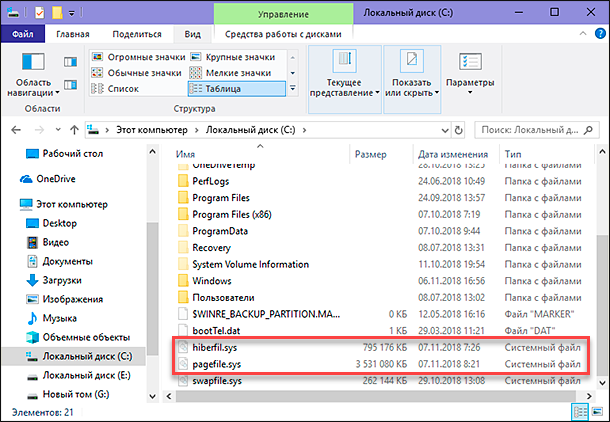
Task: Click Локальный диск (C:) breadcrumb in address bar
Action: tap(251, 130)
